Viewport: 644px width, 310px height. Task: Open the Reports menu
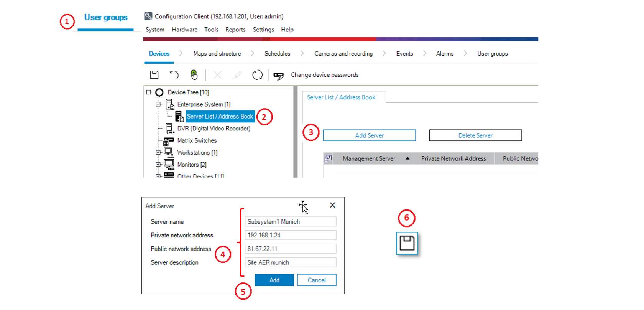pos(235,30)
